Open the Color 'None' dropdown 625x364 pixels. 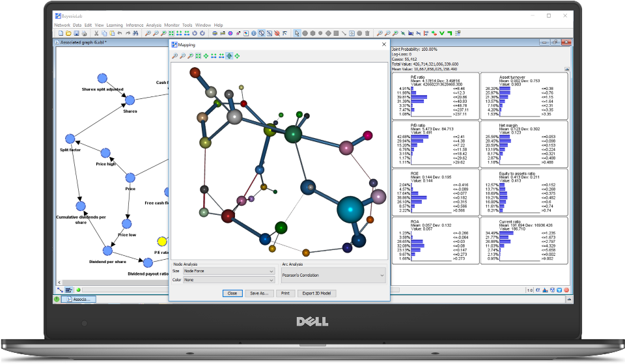click(x=229, y=279)
